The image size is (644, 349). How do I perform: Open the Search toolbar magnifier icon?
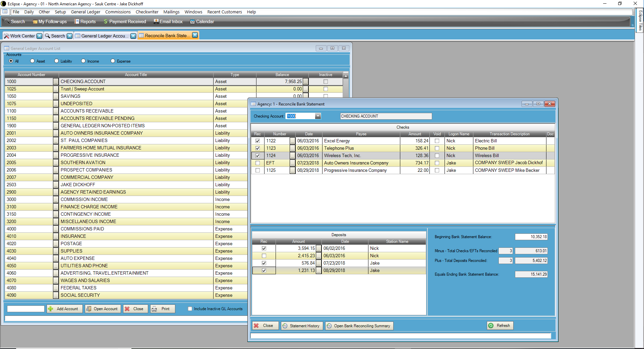pos(7,21)
